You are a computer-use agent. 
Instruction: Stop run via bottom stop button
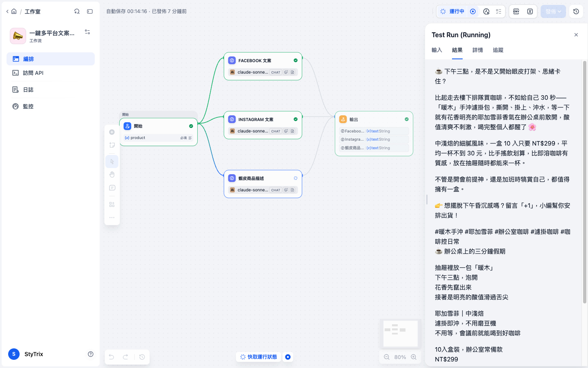pyautogui.click(x=288, y=357)
